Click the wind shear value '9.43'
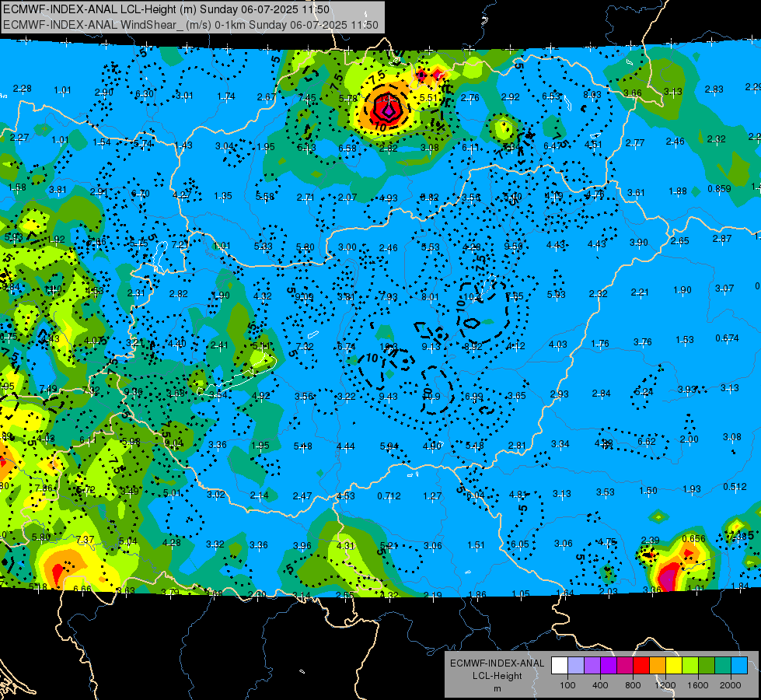Viewport: 761px width, 700px height. (388, 397)
